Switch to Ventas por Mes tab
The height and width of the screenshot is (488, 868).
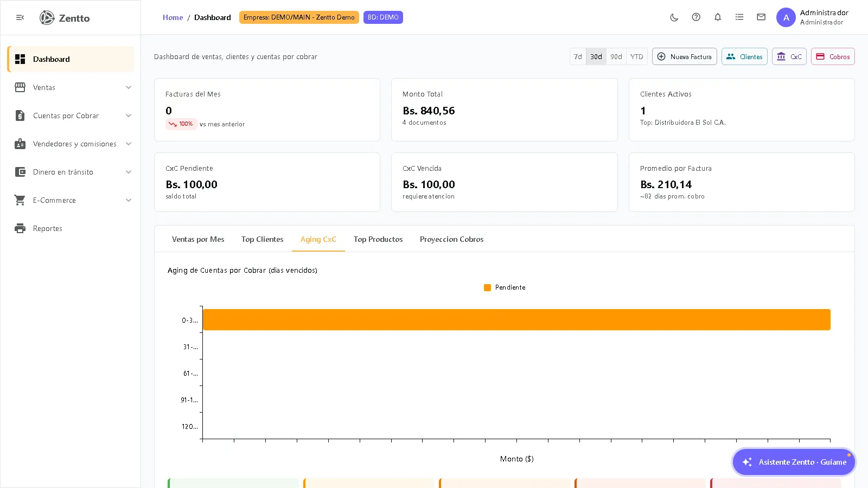[x=198, y=239]
